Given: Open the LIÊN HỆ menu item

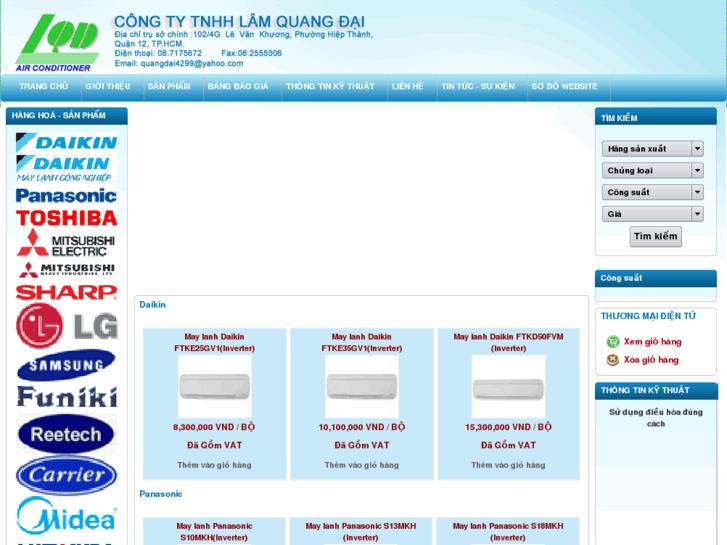Looking at the screenshot, I should [x=407, y=86].
